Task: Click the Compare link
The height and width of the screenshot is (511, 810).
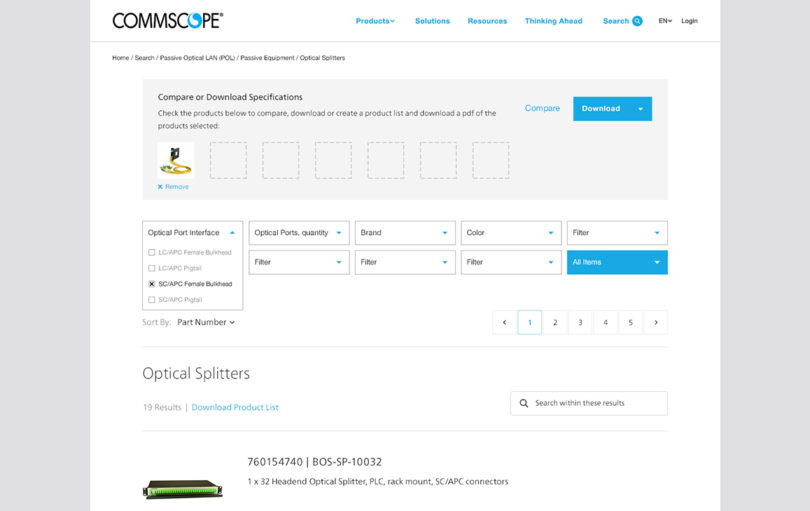Action: [542, 108]
